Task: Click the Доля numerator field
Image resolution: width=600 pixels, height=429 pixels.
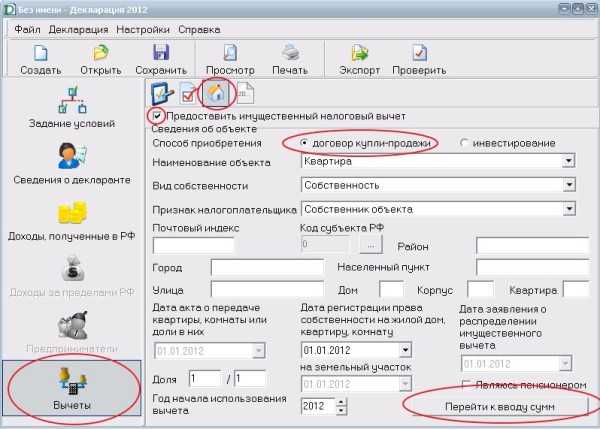Action: (205, 378)
